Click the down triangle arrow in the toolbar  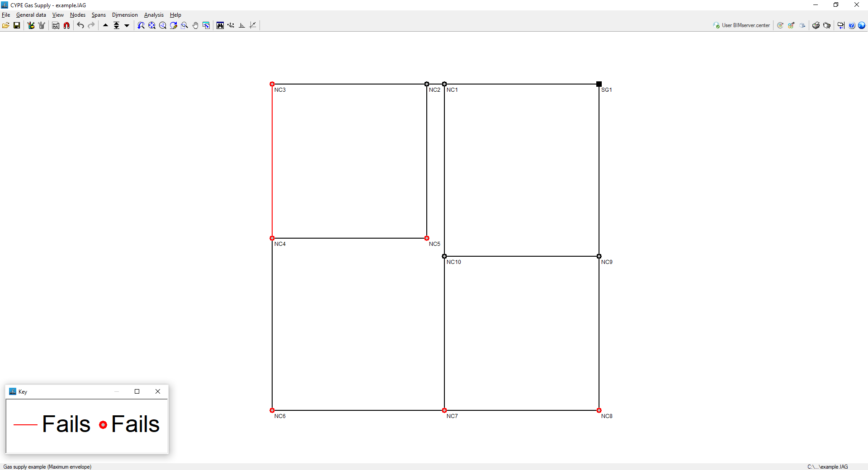(127, 25)
